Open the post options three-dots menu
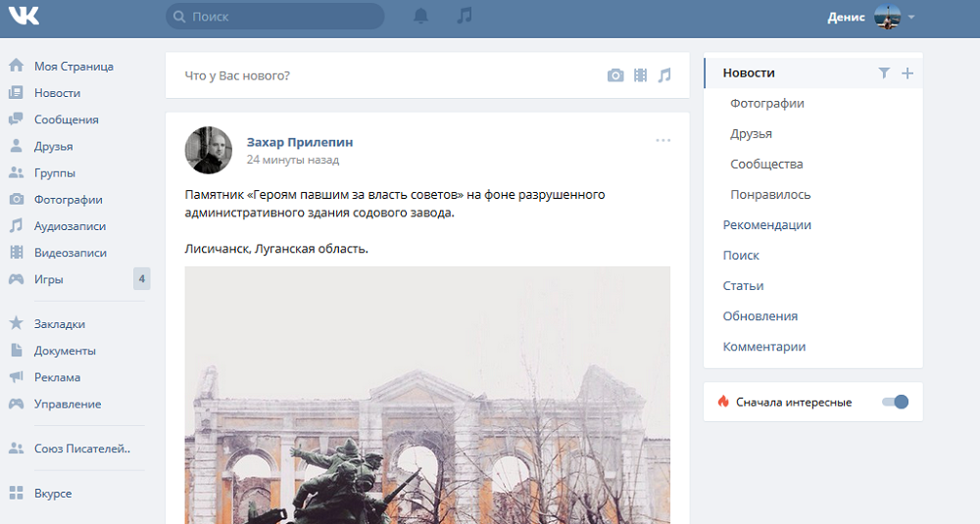 pos(663,141)
